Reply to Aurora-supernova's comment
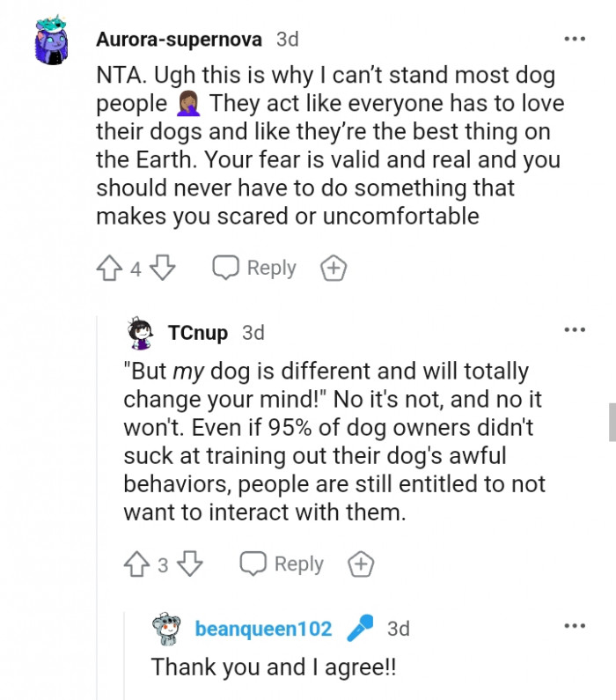This screenshot has width=616, height=700. pyautogui.click(x=254, y=268)
